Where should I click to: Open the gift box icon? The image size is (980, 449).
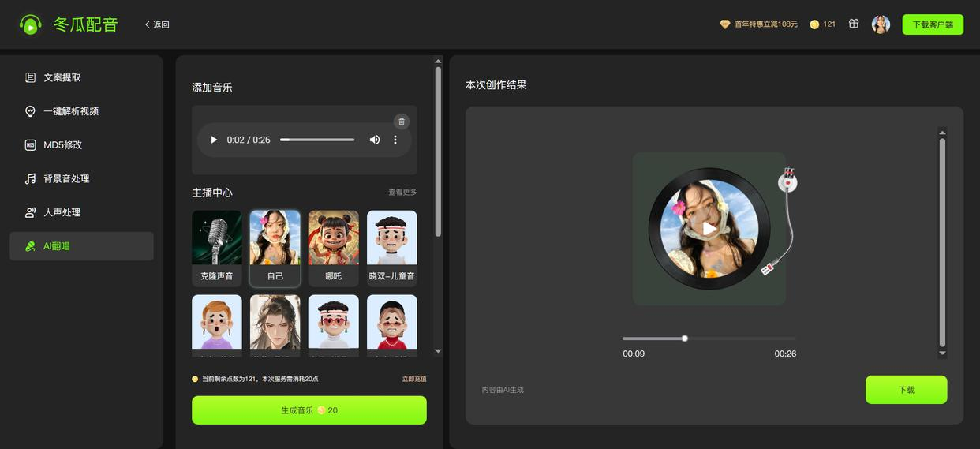(854, 24)
